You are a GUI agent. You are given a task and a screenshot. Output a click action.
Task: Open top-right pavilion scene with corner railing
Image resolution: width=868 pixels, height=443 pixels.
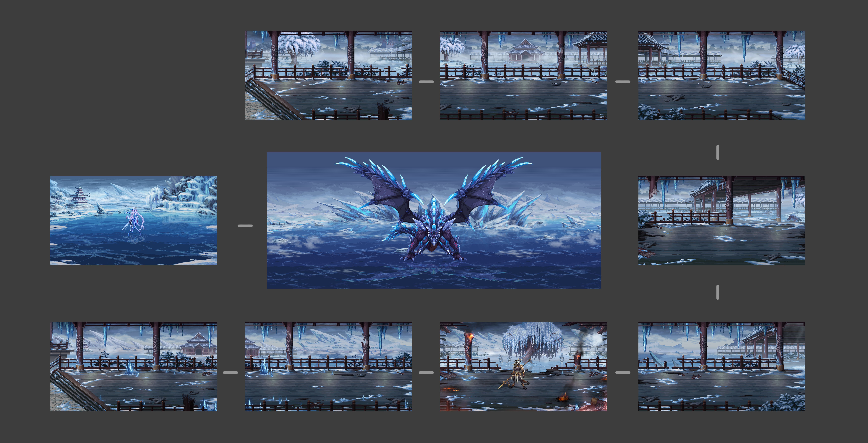click(x=722, y=75)
